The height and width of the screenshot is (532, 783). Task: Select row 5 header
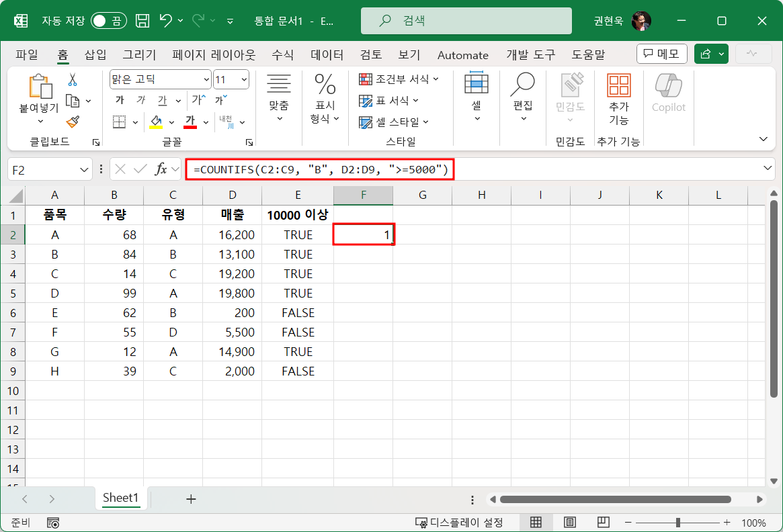click(13, 293)
